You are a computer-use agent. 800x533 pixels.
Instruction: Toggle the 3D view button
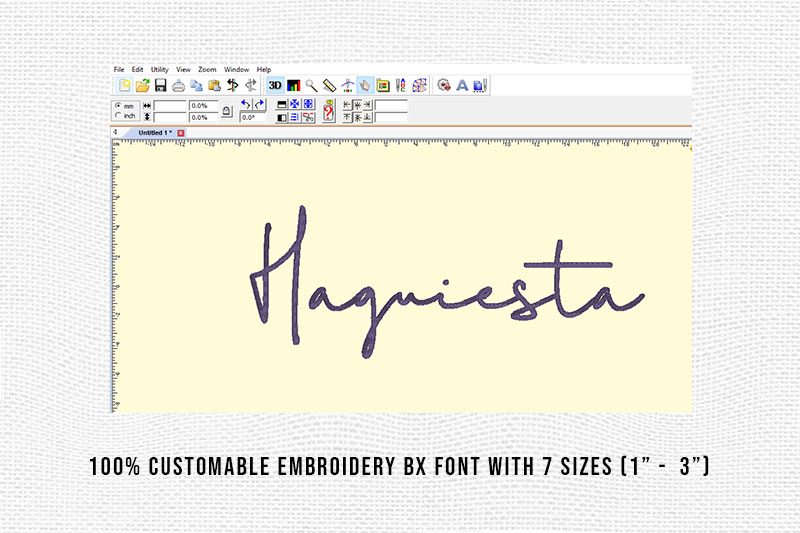pyautogui.click(x=275, y=85)
